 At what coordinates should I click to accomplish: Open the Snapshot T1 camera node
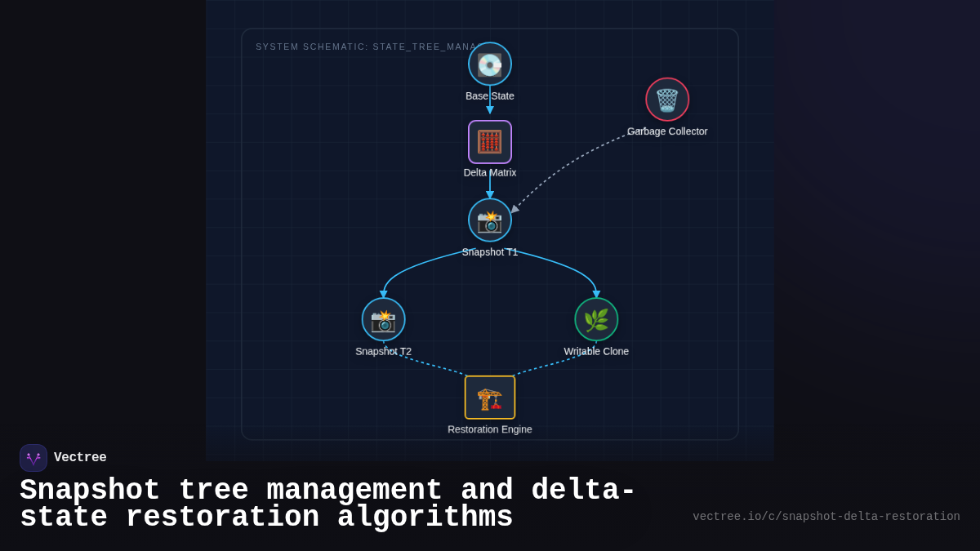pyautogui.click(x=489, y=220)
